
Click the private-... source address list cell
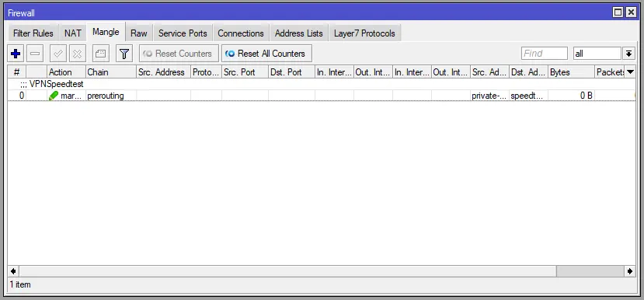click(489, 96)
